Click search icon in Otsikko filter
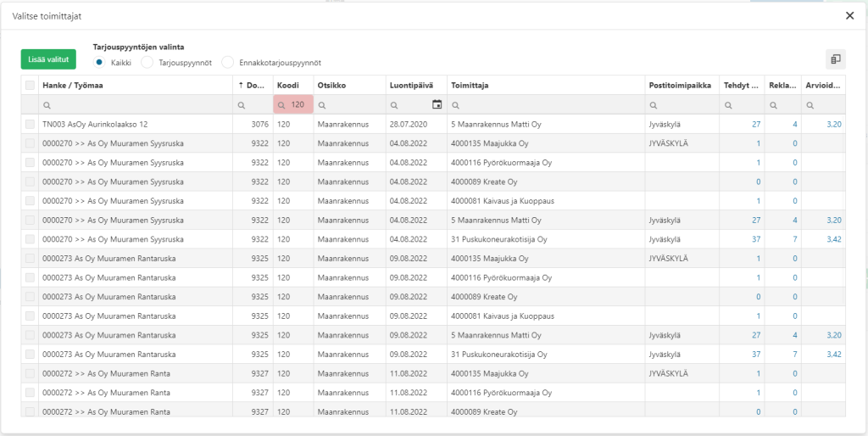This screenshot has width=868, height=436. (x=321, y=104)
